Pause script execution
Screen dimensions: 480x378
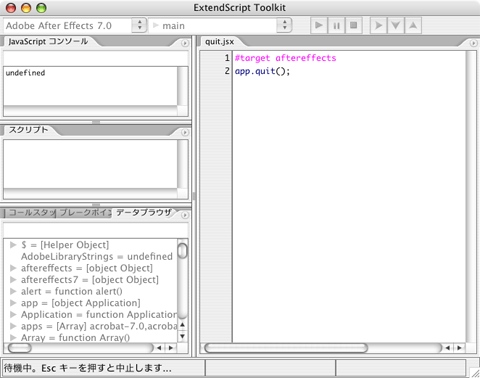coord(336,25)
